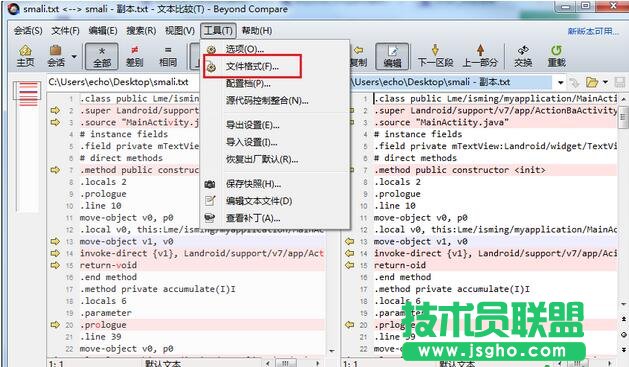629x367 pixels.
Task: Click the Tools (工具) menu header
Action: point(218,30)
